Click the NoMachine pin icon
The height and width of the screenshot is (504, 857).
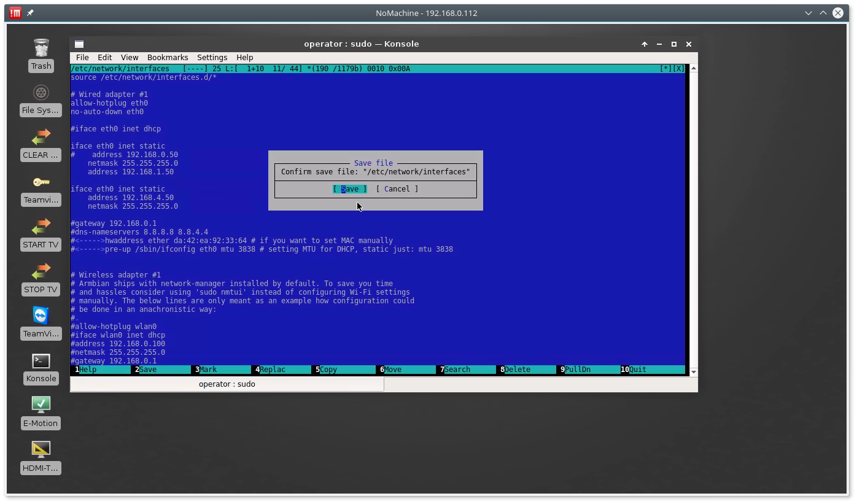click(x=30, y=13)
